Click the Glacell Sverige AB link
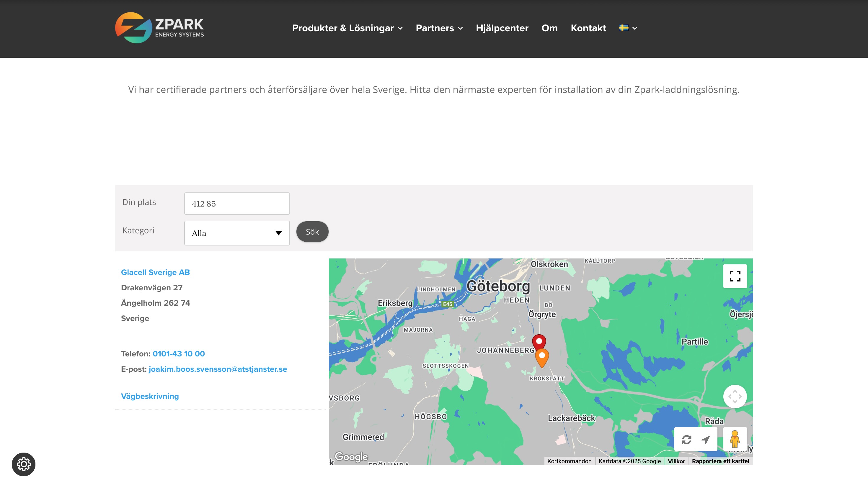 (155, 272)
